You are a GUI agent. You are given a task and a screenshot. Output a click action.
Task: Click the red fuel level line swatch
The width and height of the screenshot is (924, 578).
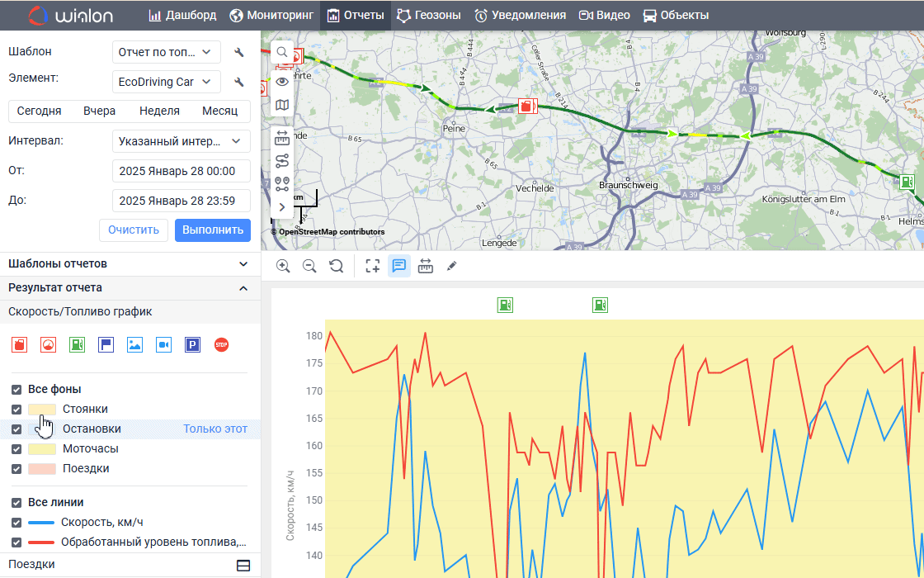[41, 542]
